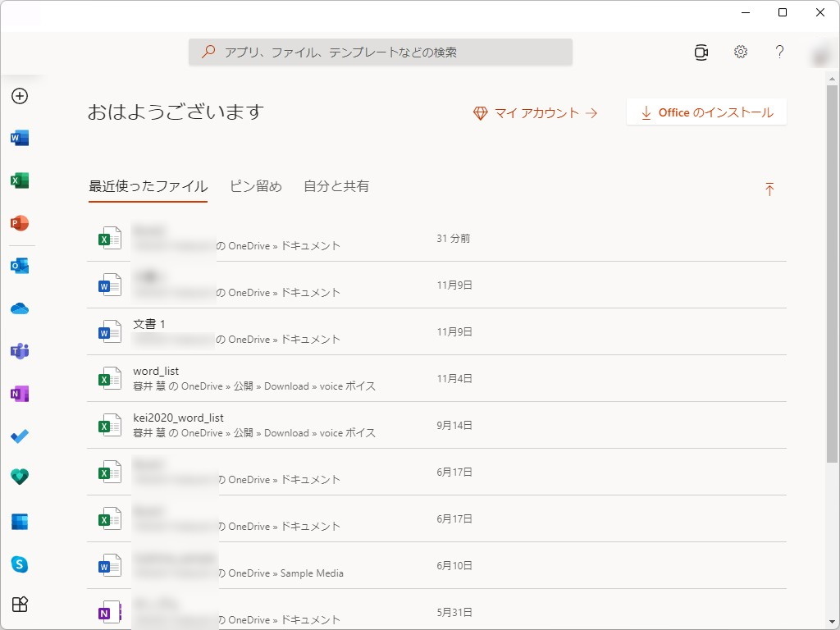
Task: Open the word_list Excel file
Action: pyautogui.click(x=156, y=371)
